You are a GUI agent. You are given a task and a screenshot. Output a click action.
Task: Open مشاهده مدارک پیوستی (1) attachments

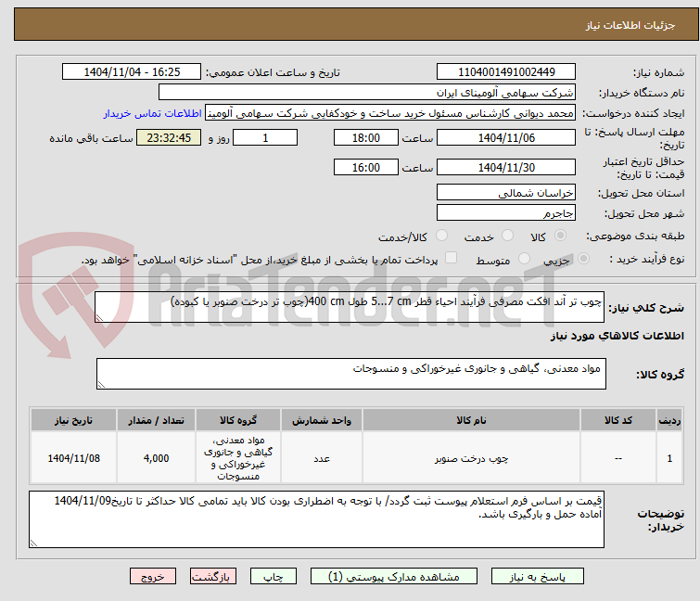(394, 577)
